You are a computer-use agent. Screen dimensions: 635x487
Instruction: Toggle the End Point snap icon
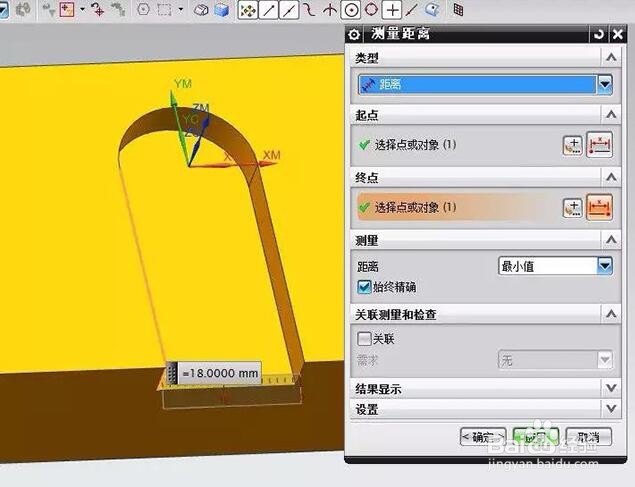coord(268,10)
